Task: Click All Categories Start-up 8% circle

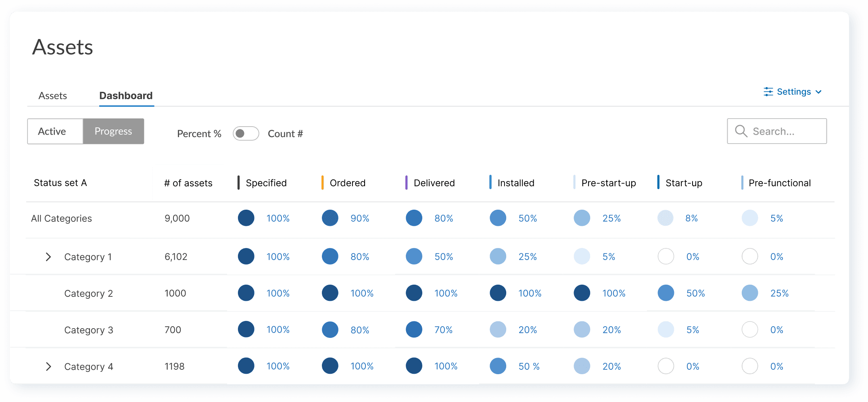Action: pos(666,218)
